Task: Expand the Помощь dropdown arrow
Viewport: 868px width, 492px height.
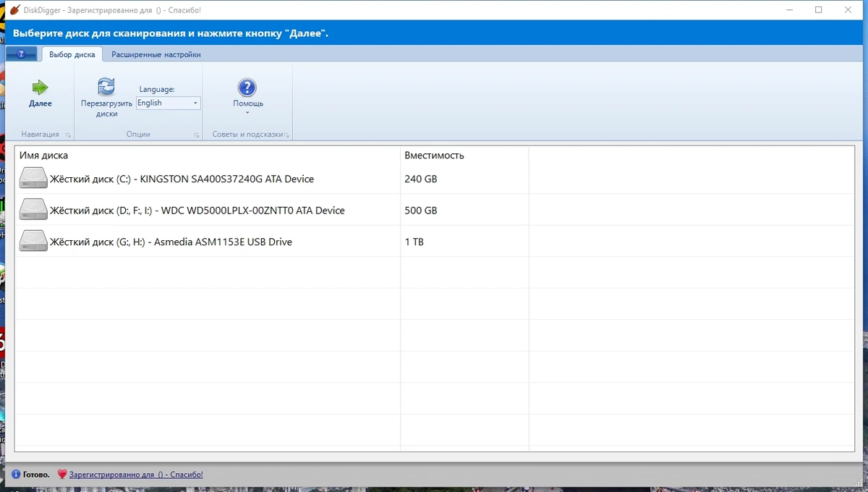Action: coord(247,113)
